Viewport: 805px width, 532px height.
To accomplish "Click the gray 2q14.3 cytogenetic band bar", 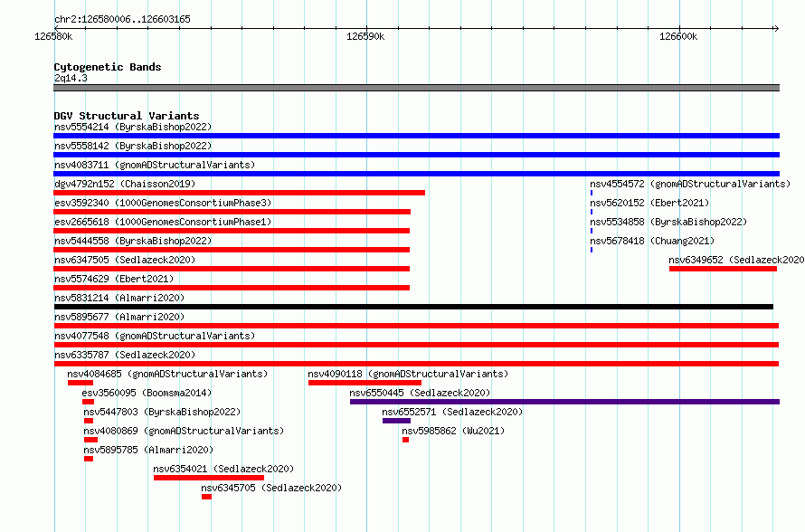I will coord(416,88).
